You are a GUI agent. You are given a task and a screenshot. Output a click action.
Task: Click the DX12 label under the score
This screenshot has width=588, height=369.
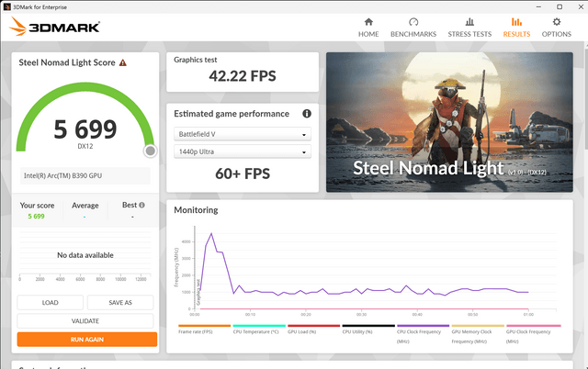click(85, 146)
